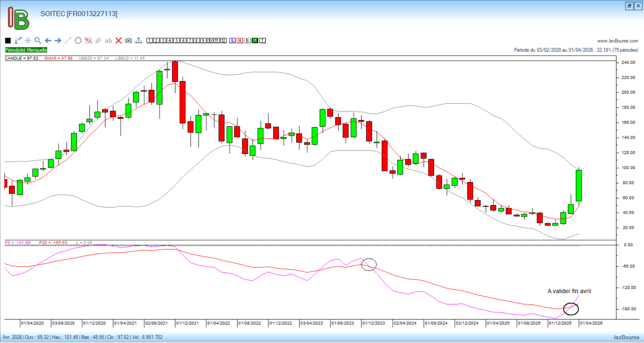
Task: Select the circle drawing tool
Action: tap(78, 41)
